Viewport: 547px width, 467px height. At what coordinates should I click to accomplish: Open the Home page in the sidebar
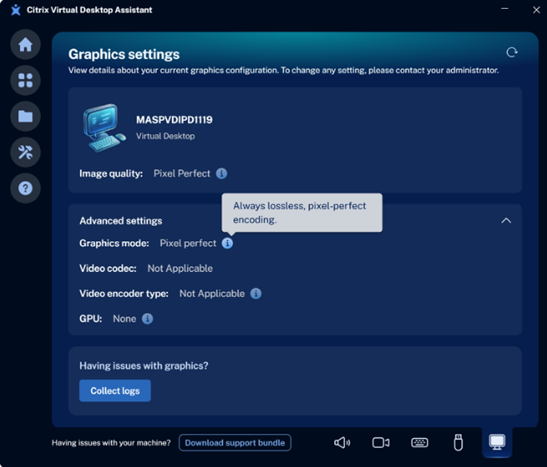pyautogui.click(x=25, y=45)
